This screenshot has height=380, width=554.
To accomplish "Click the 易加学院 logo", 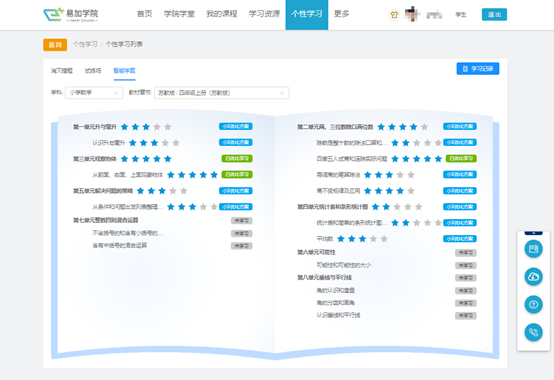I will [71, 15].
